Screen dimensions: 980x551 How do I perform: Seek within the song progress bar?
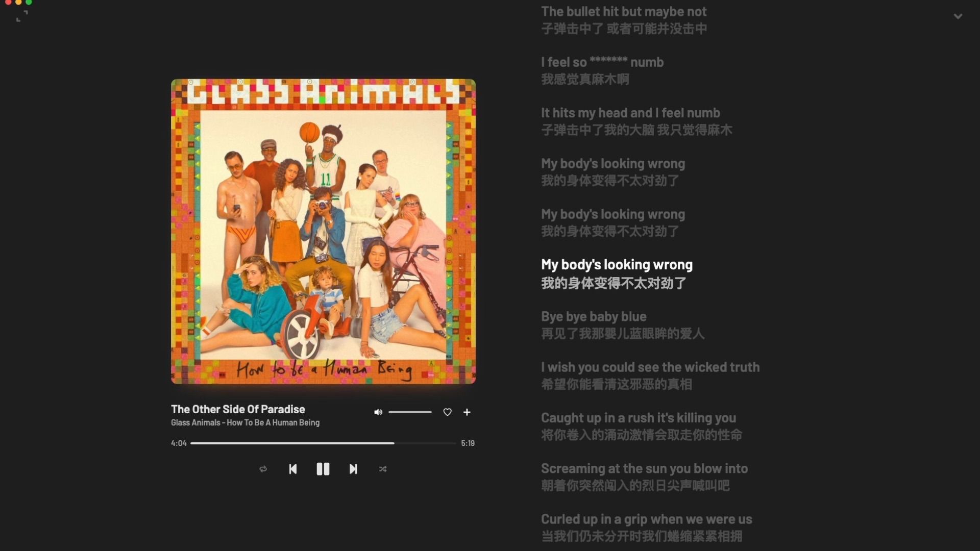point(323,443)
